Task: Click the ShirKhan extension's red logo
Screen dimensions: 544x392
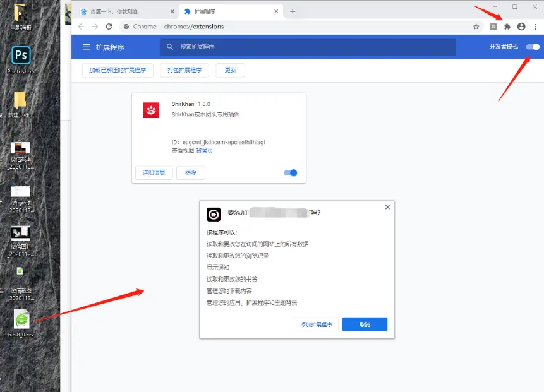Action: (150, 110)
